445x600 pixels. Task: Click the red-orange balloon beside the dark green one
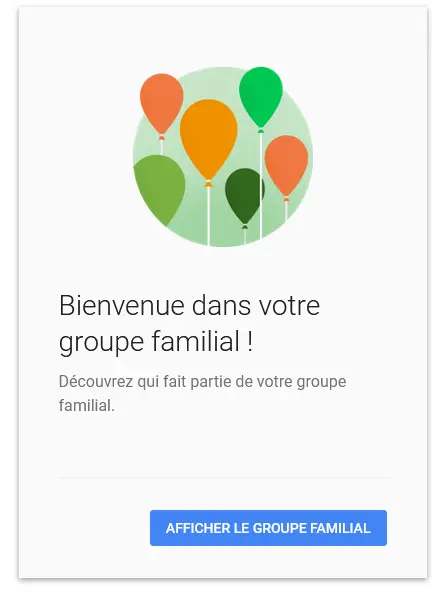(286, 166)
